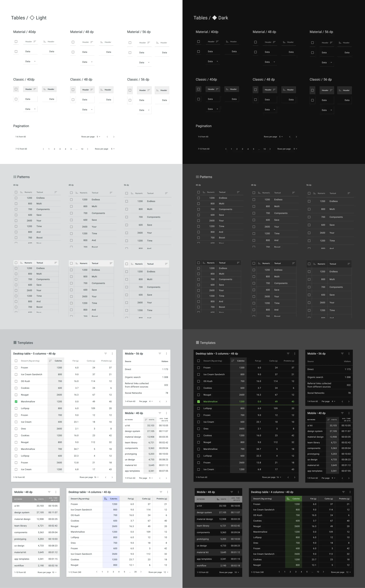Image resolution: width=365 pixels, height=588 pixels.
Task: Go to next page in light Mobile 56 dp card
Action: [166, 401]
